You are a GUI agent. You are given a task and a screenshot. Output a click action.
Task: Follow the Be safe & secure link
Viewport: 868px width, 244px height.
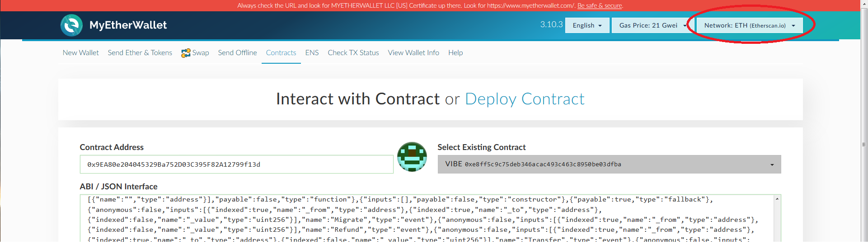[x=600, y=6]
